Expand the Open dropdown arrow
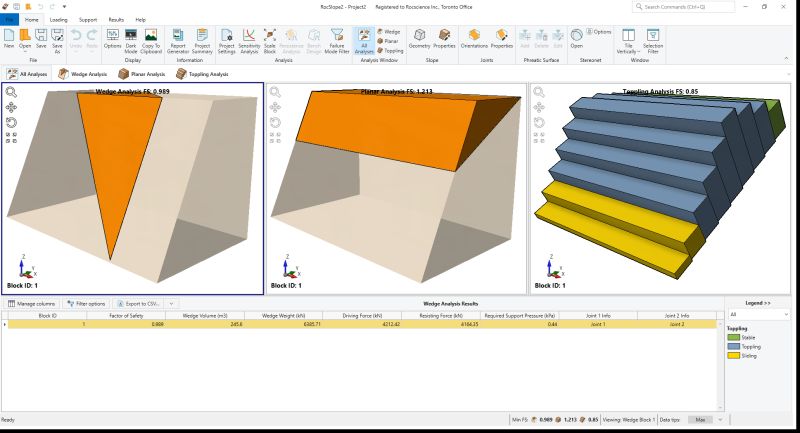The image size is (800, 433). (x=25, y=52)
